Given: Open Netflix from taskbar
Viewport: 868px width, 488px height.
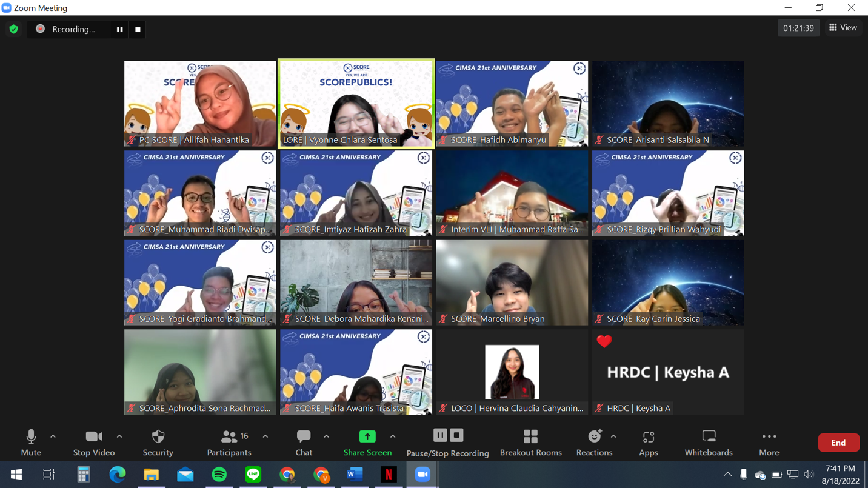Looking at the screenshot, I should 389,475.
